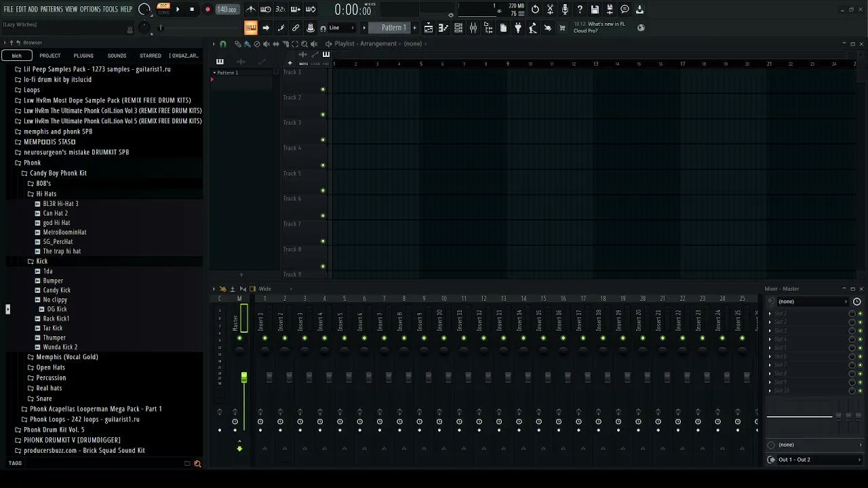
Task: Open the PATTERNS menu
Action: tap(52, 9)
